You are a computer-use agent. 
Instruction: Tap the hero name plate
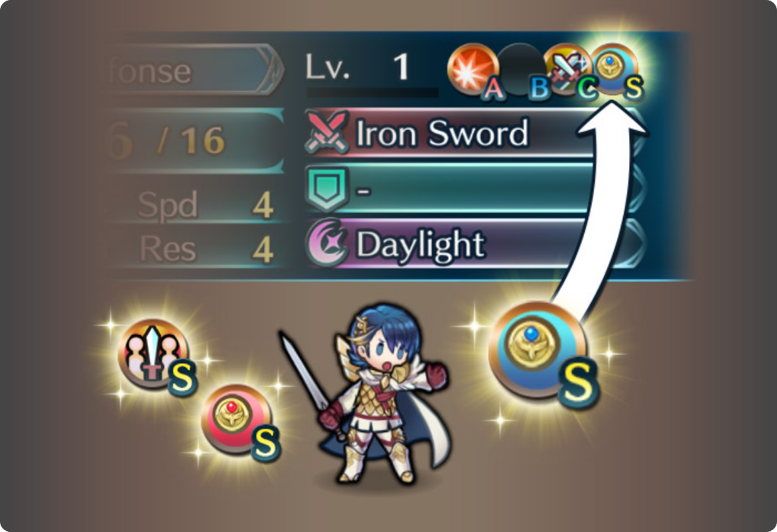point(194,70)
